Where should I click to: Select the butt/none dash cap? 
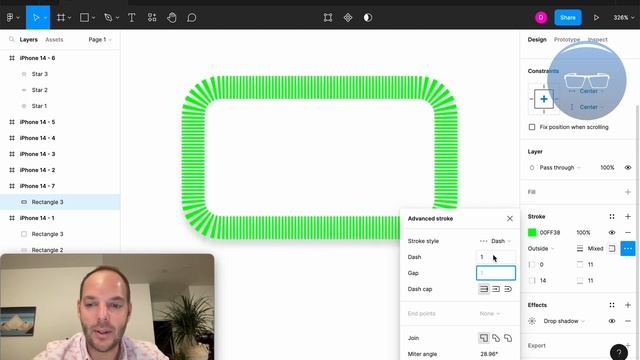[x=484, y=289]
